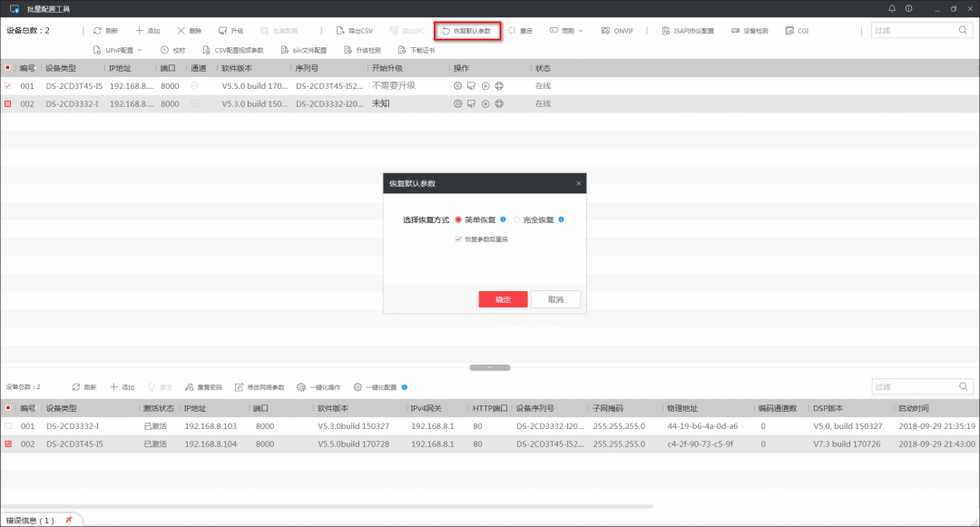
Task: Open the 错误信息 (1) tab at bottom
Action: (x=31, y=521)
